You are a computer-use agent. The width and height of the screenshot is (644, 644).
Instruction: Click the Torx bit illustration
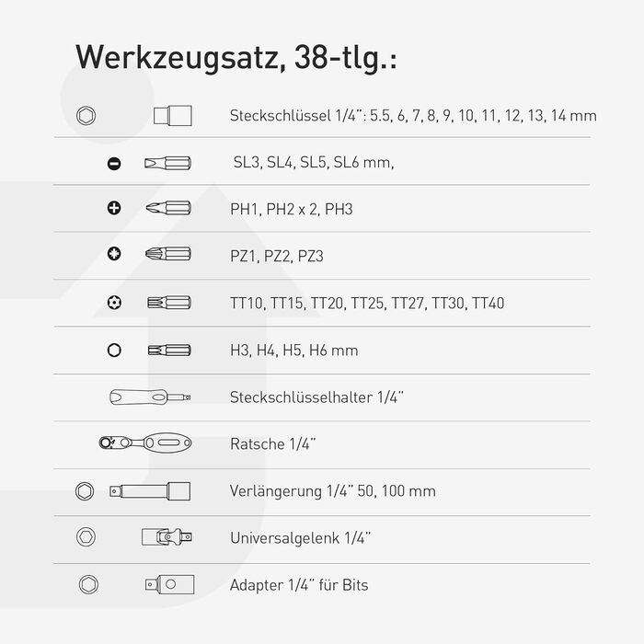point(167,303)
